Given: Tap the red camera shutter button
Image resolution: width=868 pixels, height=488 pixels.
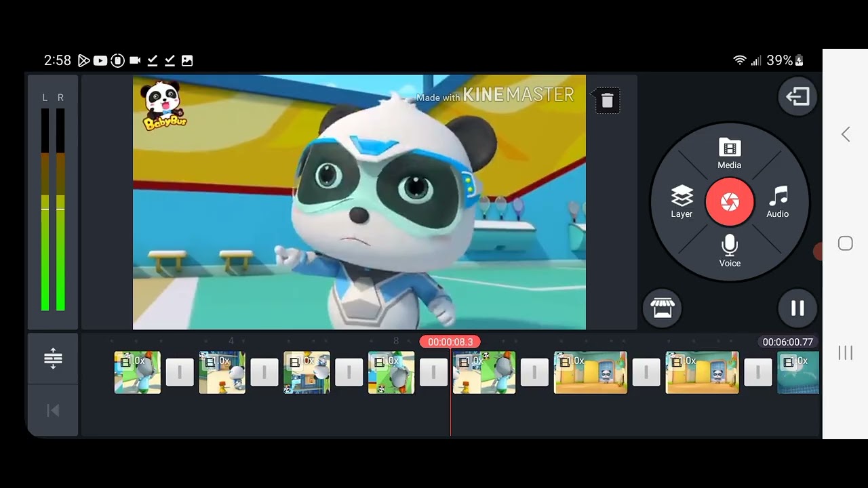Looking at the screenshot, I should [x=730, y=202].
